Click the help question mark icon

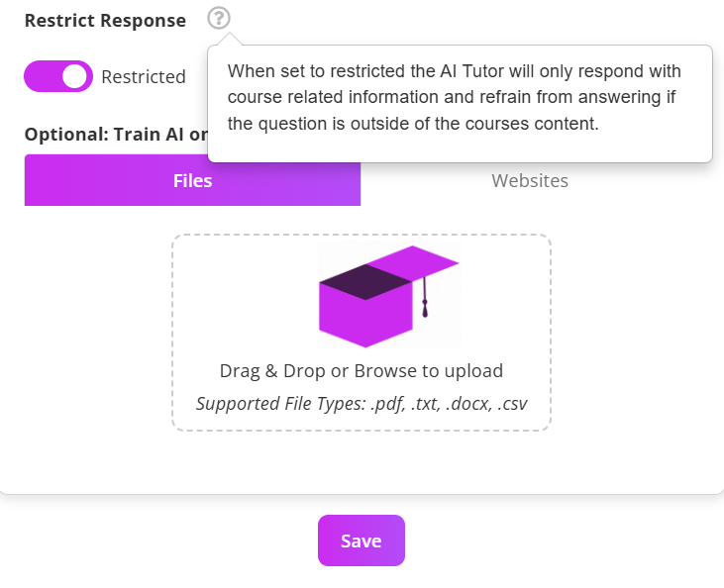tap(219, 18)
